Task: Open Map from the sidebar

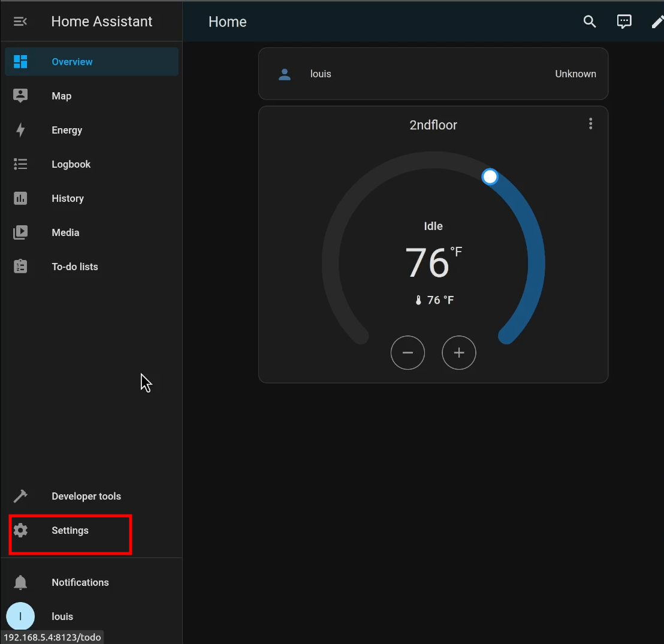Action: [92, 96]
